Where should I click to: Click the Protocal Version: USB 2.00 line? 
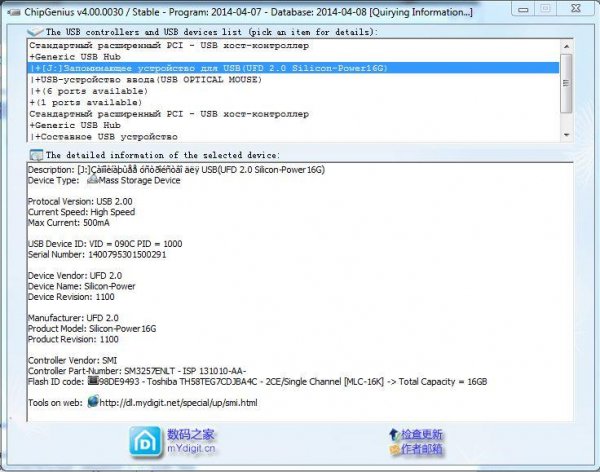tap(80, 201)
